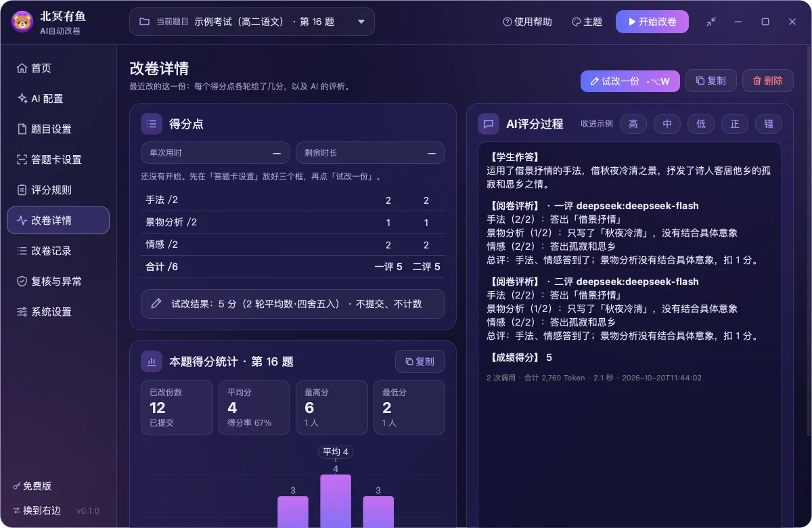Click 复制 in 本题得分统计 panel
The width and height of the screenshot is (812, 528).
coord(420,361)
